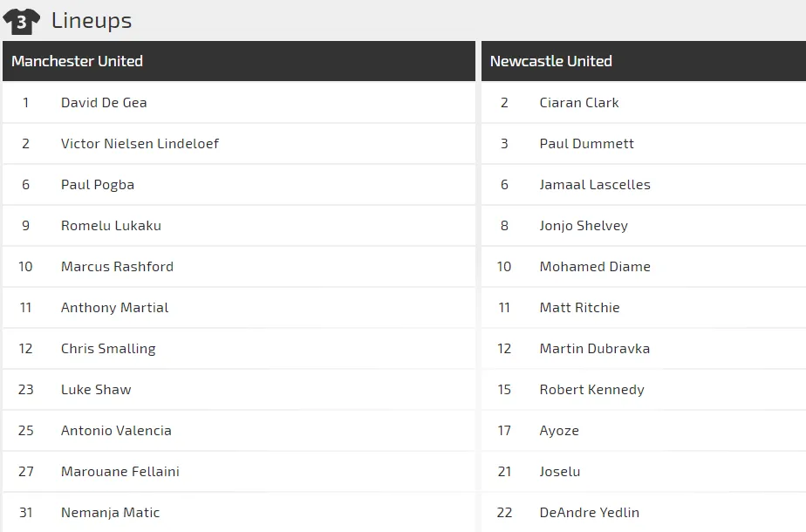This screenshot has height=532, width=806.
Task: Select Jonjo Shelvey from Newcastle lineup
Action: (x=584, y=225)
